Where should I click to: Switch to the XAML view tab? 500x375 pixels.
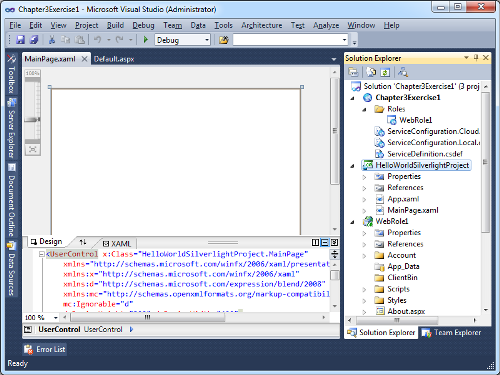coord(117,244)
